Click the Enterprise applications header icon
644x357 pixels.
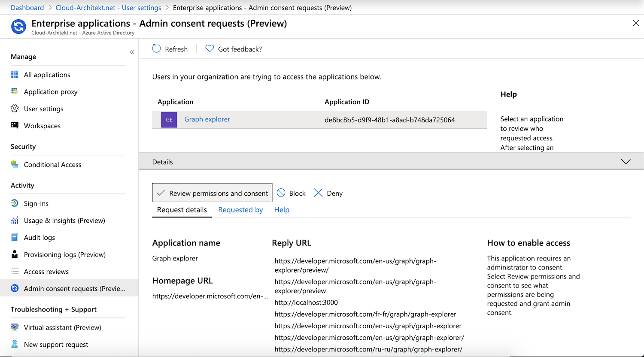18,27
